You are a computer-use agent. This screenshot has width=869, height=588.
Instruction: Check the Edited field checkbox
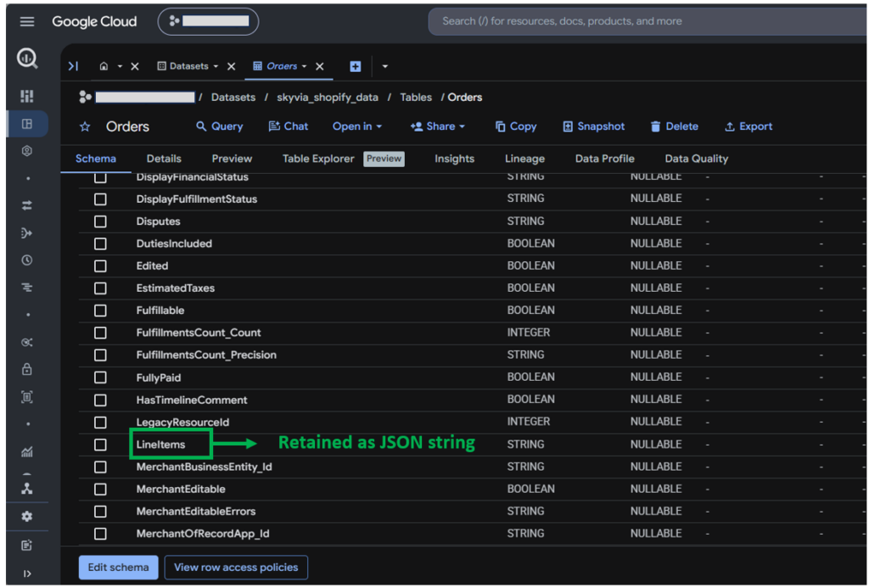pos(100,266)
